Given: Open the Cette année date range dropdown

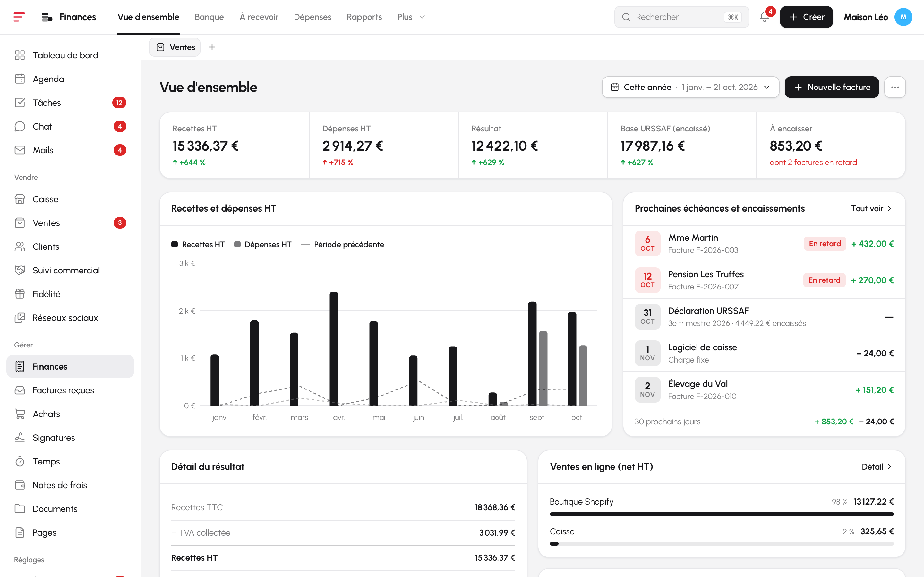Looking at the screenshot, I should pos(690,87).
